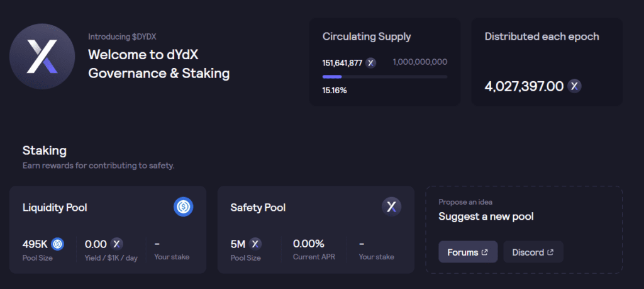Click Welcome to dYdX Governance & Staking title

click(x=159, y=64)
